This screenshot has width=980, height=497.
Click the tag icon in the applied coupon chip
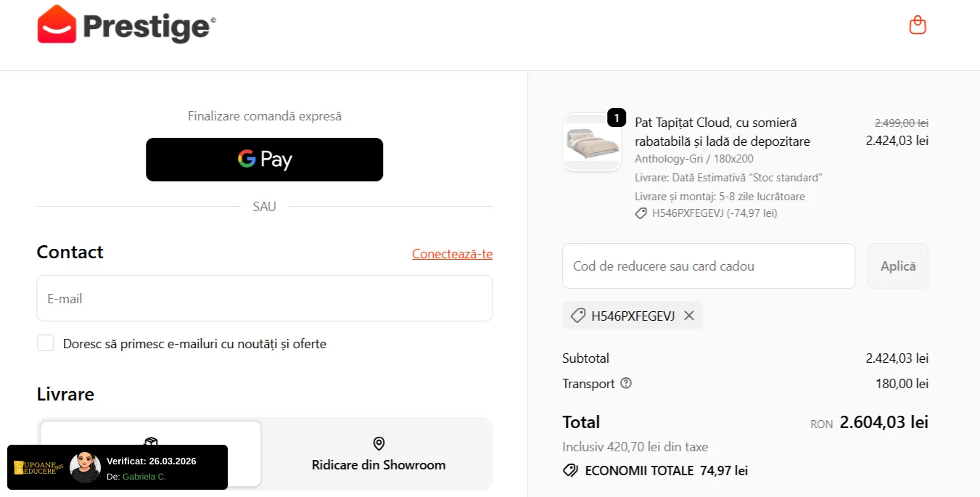[578, 316]
